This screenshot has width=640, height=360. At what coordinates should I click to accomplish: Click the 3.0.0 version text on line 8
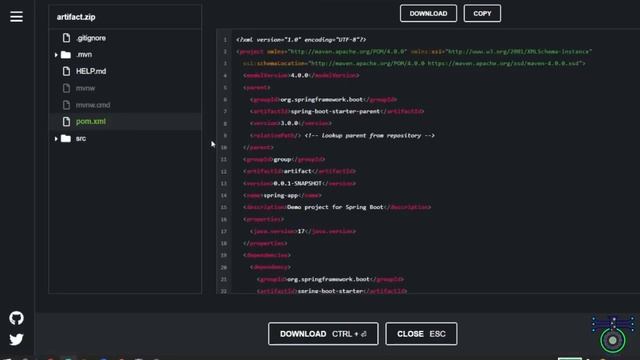pyautogui.click(x=289, y=123)
